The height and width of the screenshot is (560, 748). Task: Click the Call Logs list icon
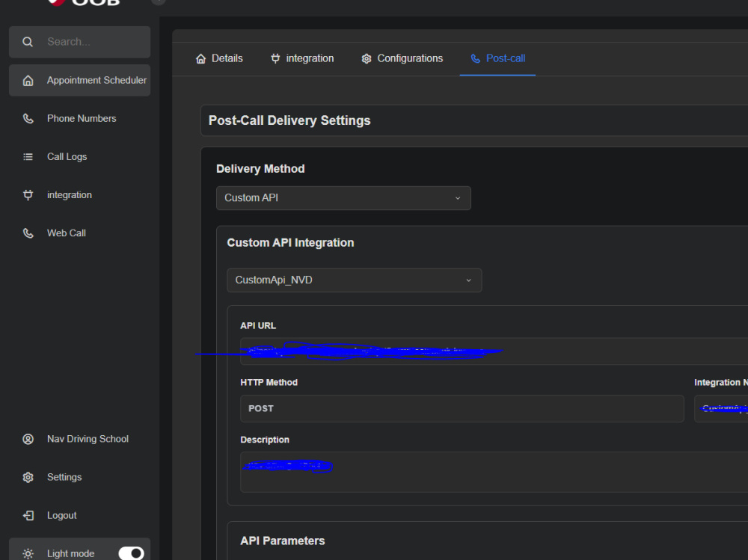(28, 156)
